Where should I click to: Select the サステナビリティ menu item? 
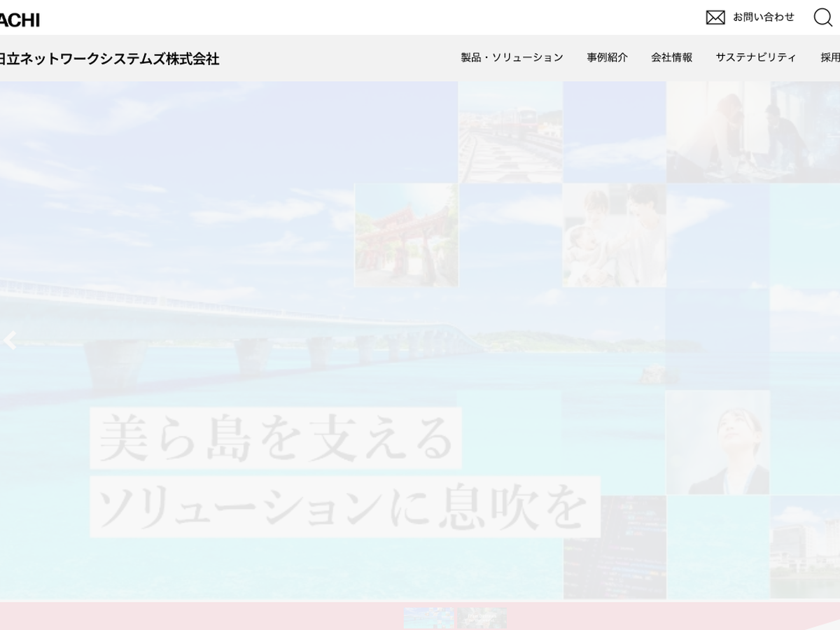[x=755, y=58]
